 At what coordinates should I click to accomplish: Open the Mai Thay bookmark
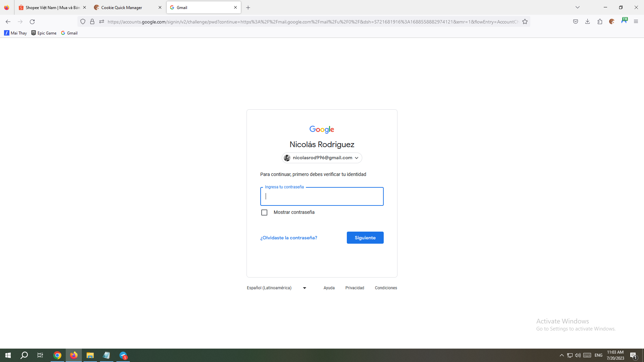15,33
